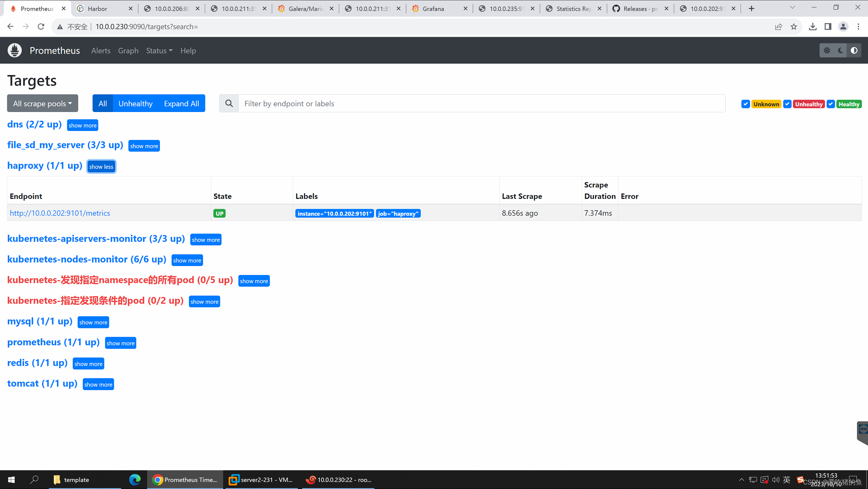Click the Prometheus brand title
Screen dimensions: 868x489
coord(55,51)
